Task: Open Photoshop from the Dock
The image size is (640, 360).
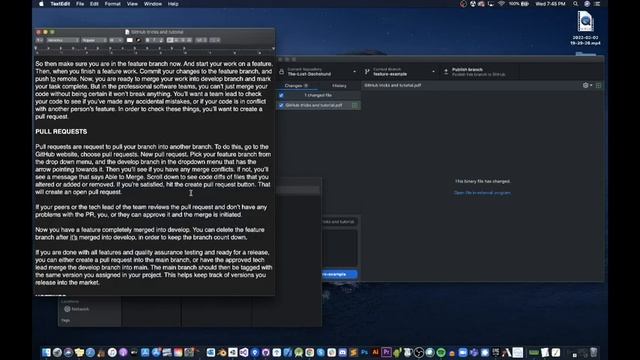Action: 364,353
